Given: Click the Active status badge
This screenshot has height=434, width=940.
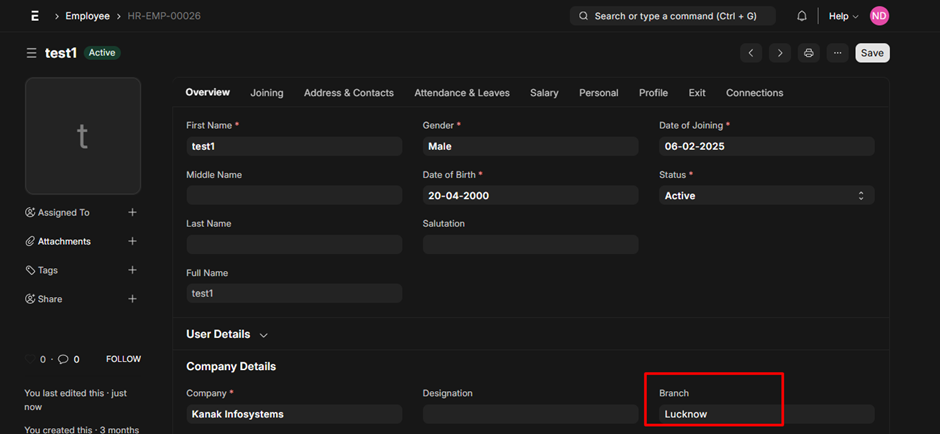Looking at the screenshot, I should [x=102, y=53].
